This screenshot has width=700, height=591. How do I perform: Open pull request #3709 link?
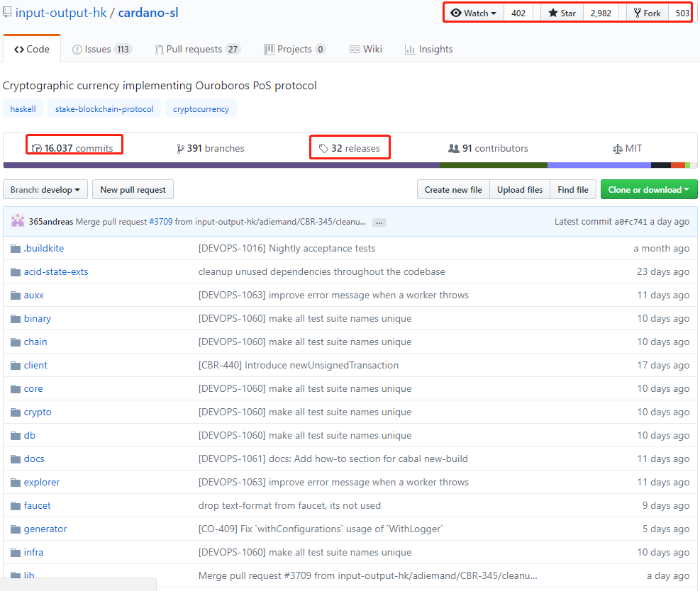pos(161,222)
